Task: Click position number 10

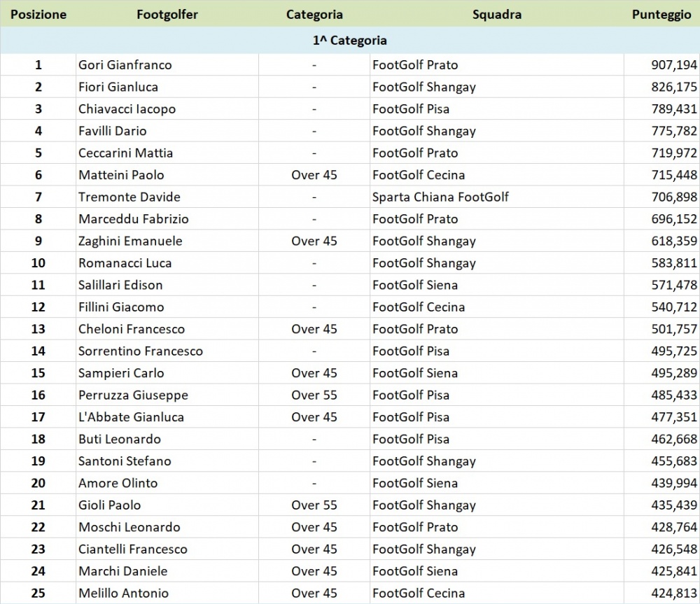Action: 38,263
